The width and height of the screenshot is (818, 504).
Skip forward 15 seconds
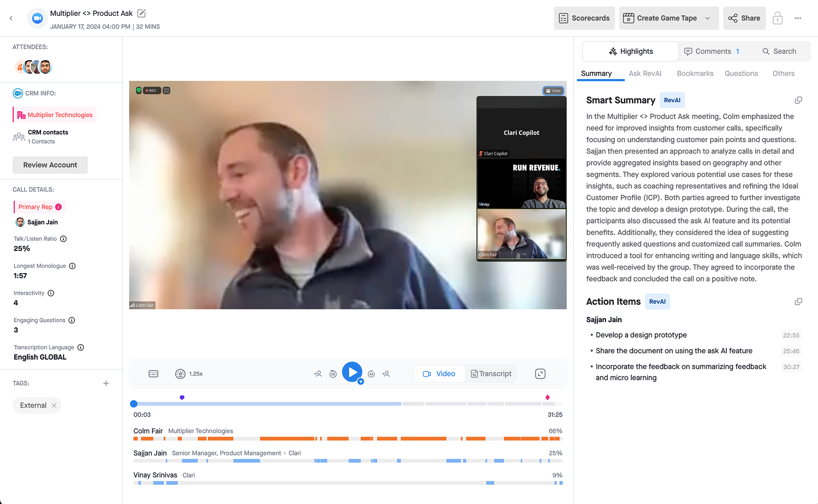coord(371,374)
